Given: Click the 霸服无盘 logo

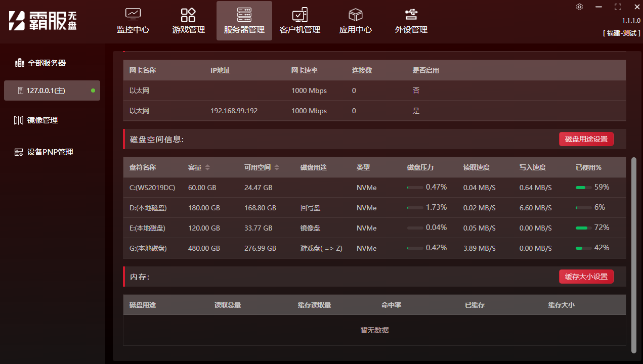Looking at the screenshot, I should [42, 21].
